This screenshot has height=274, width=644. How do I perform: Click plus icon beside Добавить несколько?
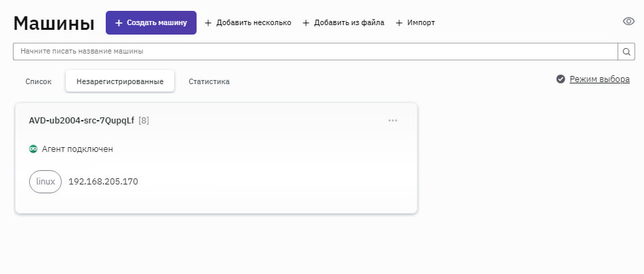[x=208, y=23]
